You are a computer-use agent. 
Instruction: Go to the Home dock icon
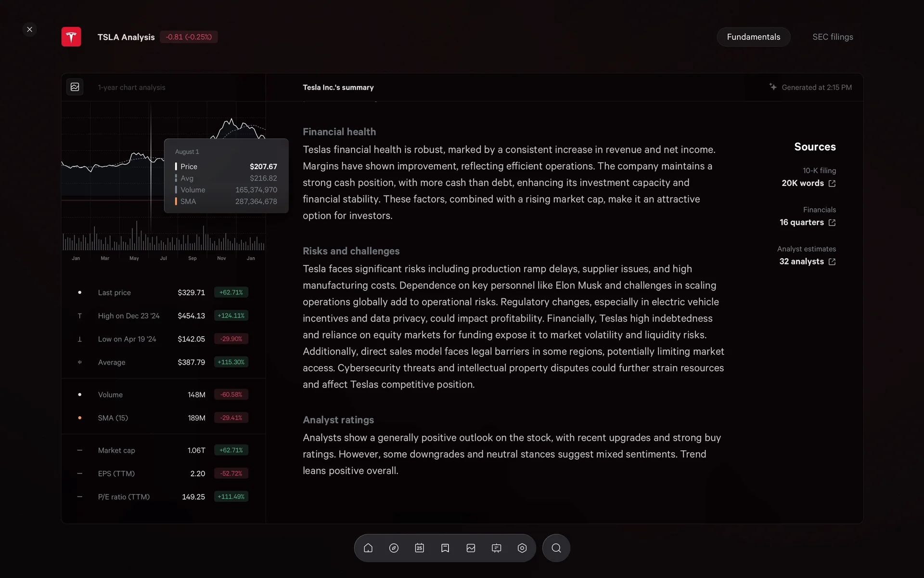(368, 548)
